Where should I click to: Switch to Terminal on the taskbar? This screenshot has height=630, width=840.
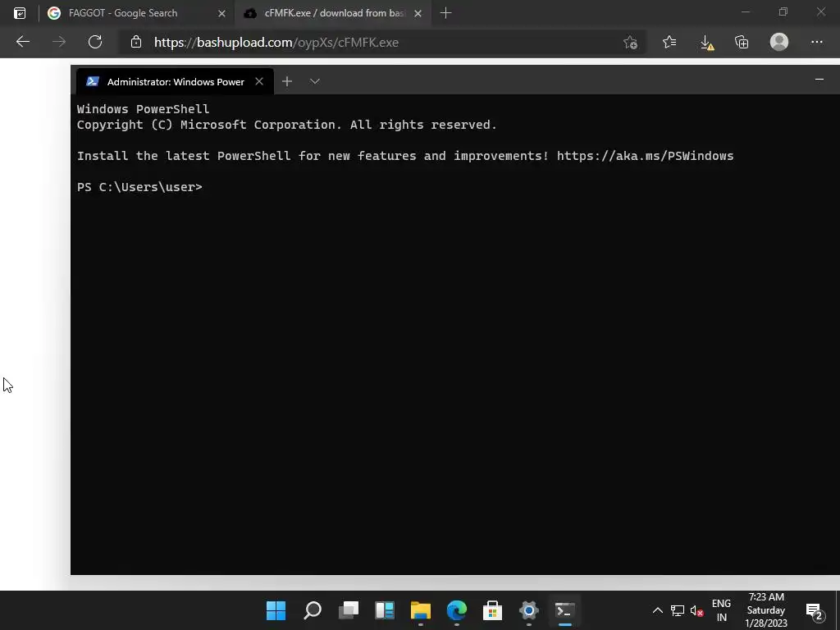coord(564,610)
